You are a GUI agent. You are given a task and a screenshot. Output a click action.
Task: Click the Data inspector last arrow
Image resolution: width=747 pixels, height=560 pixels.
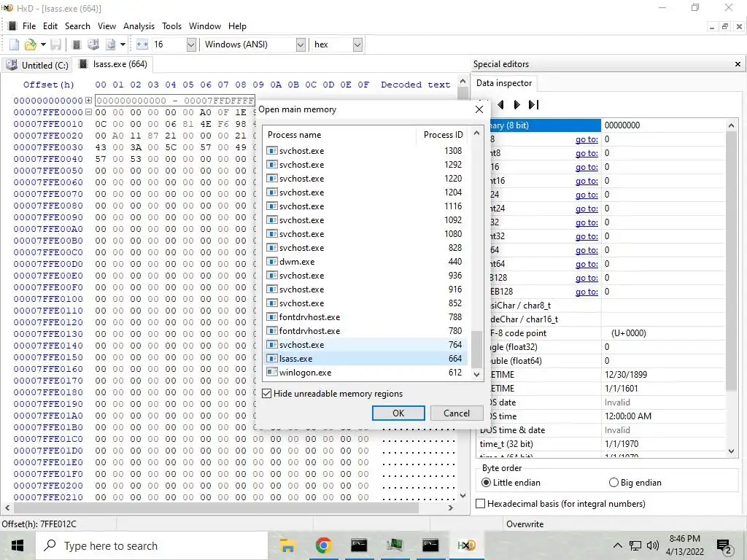534,104
